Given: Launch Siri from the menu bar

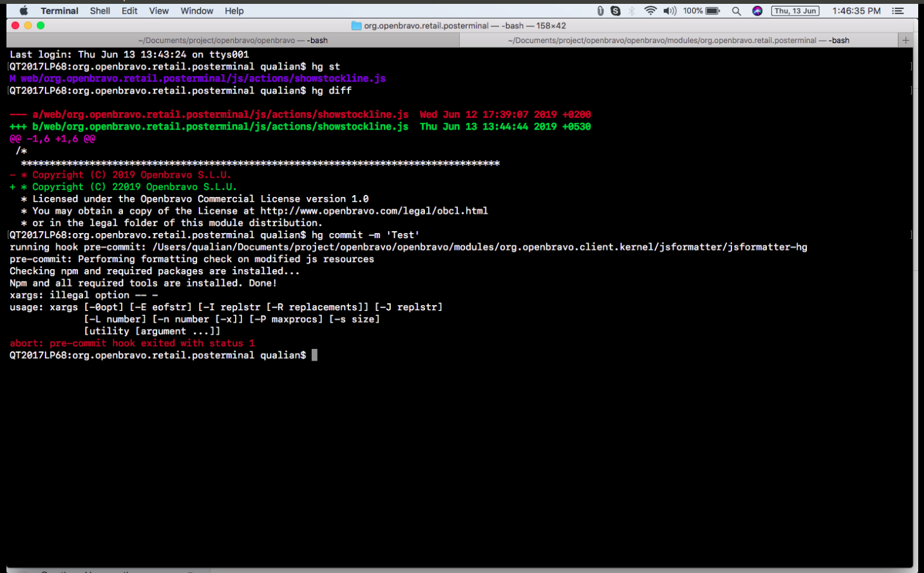Looking at the screenshot, I should pos(757,11).
